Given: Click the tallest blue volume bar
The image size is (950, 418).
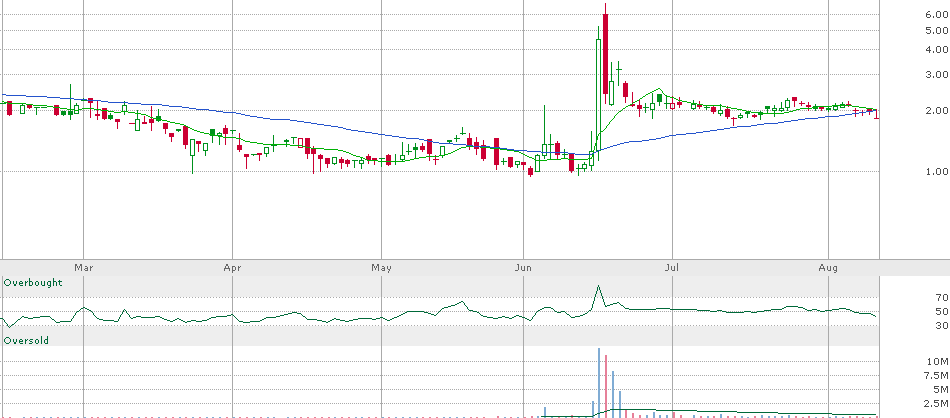Looking at the screenshot, I should click(599, 382).
